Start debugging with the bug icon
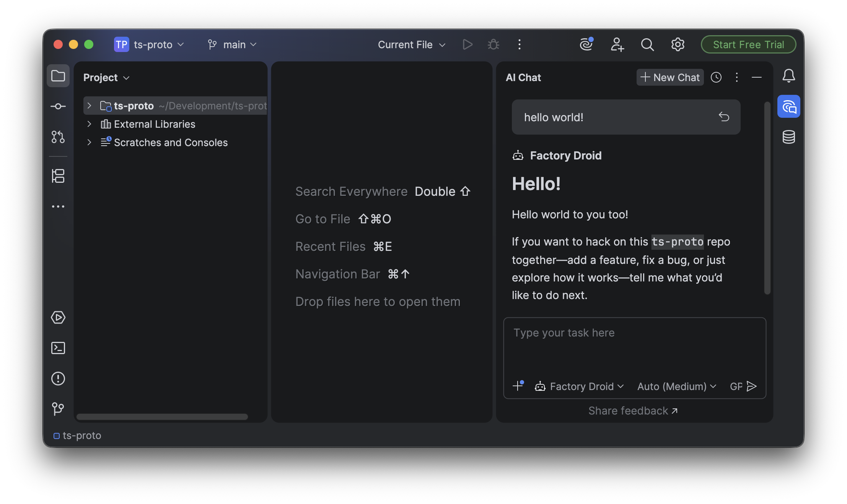The image size is (847, 504). [493, 44]
